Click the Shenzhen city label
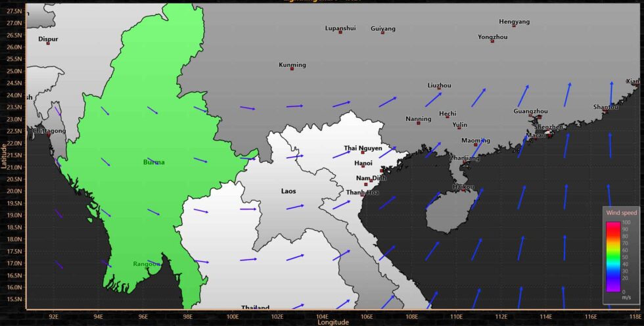This screenshot has height=326, width=644. pyautogui.click(x=549, y=127)
